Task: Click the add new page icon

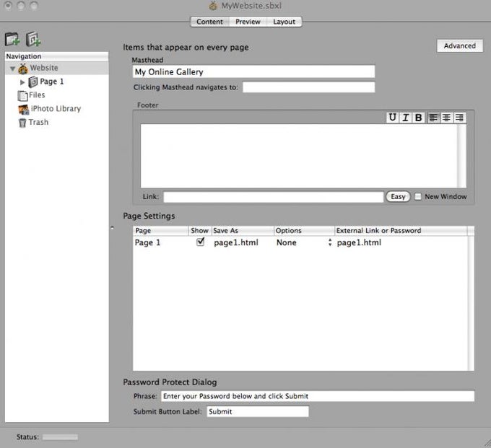Action: 33,39
